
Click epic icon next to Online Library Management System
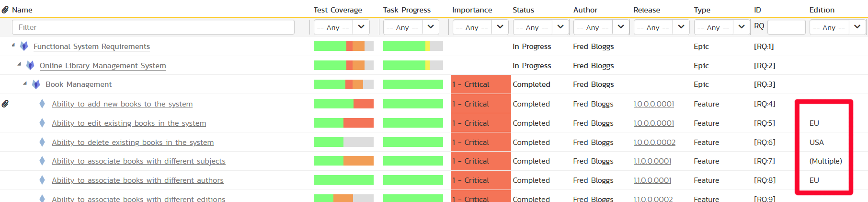click(30, 65)
